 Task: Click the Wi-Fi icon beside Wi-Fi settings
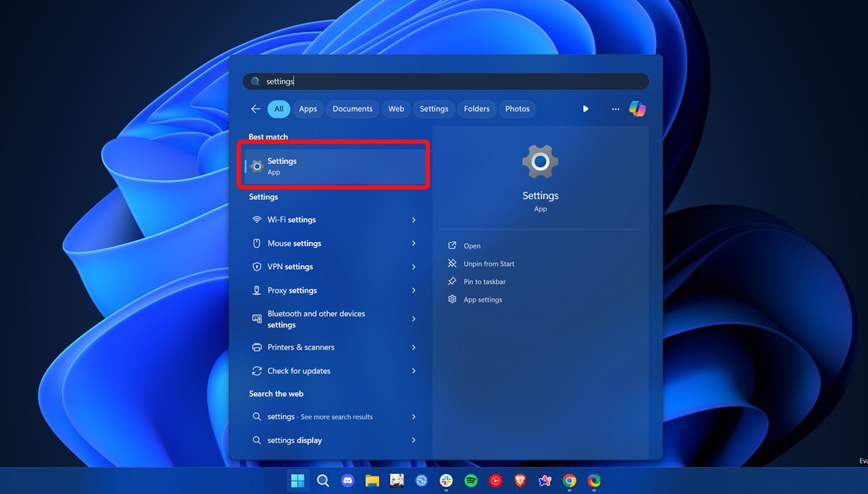[257, 220]
